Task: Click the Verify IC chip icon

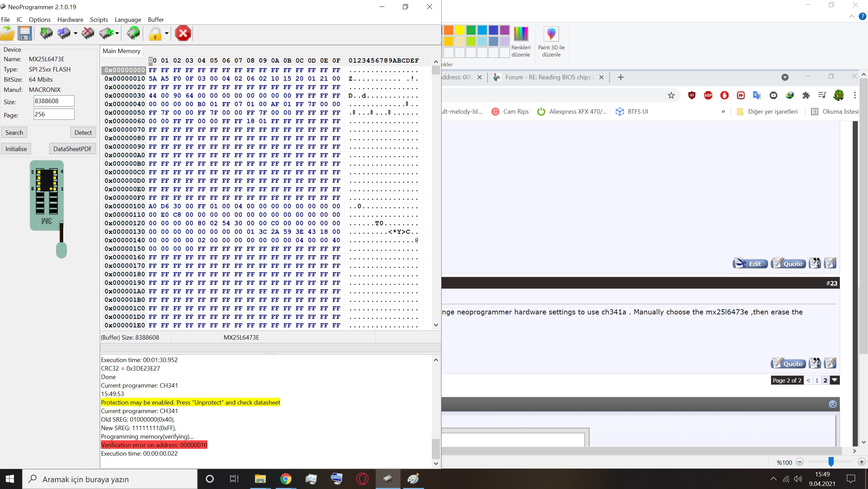Action: 107,33
